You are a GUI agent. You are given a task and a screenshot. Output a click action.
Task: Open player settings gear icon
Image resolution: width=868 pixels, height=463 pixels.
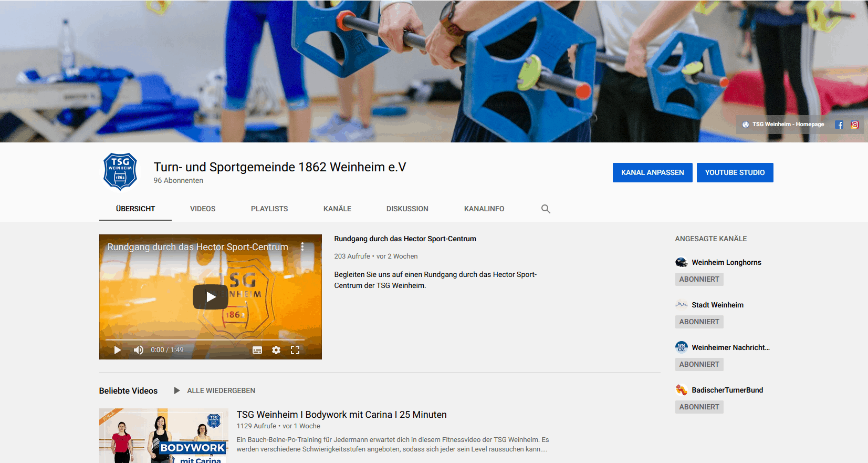click(x=276, y=350)
